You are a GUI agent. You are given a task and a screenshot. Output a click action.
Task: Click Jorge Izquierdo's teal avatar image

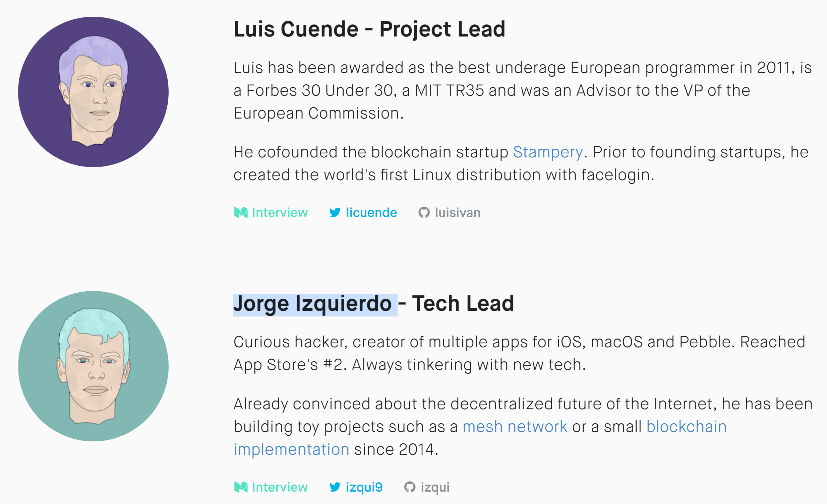tap(93, 366)
